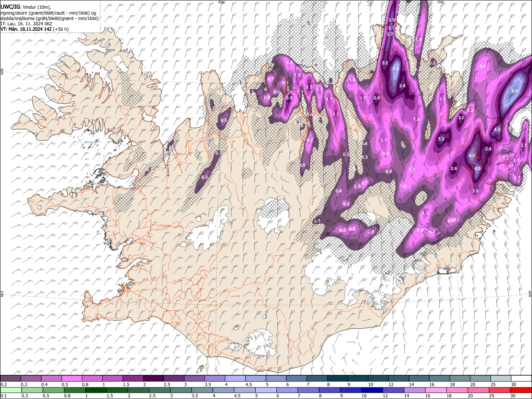Click the initial time 'IT: Lau. 16. 11. 2024 06Z'

26,24
